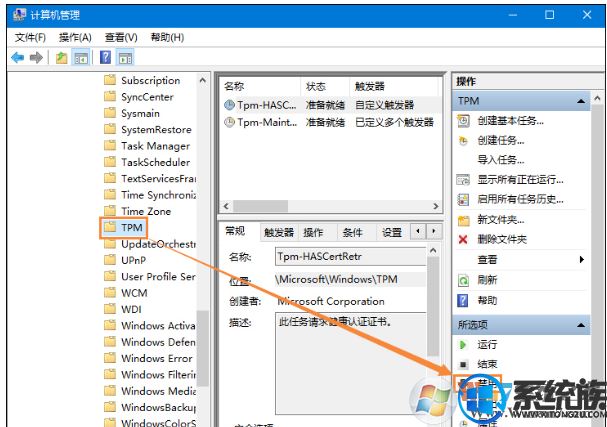Click the 名称 column header
Viewport: 607px width, 427px height.
[x=260, y=86]
